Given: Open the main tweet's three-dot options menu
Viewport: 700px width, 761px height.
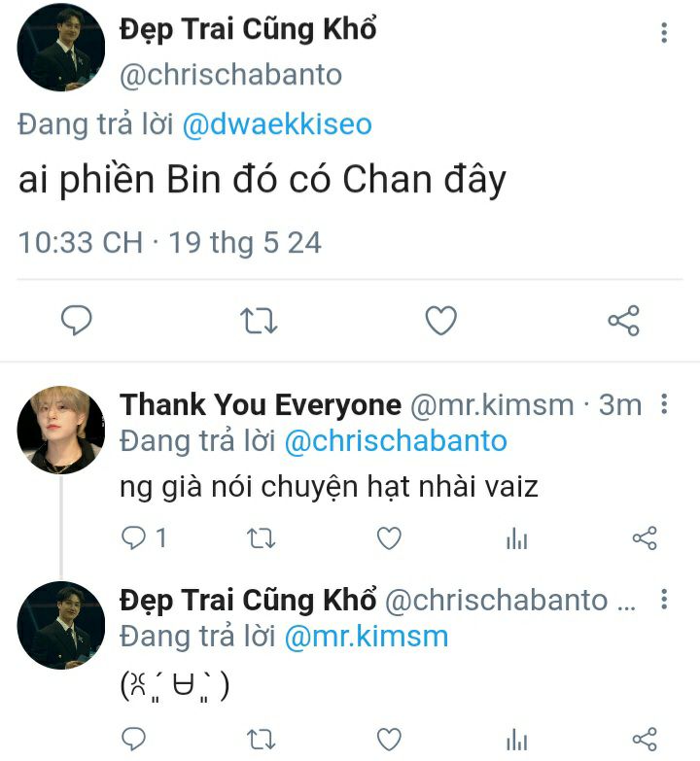Looking at the screenshot, I should point(664,32).
